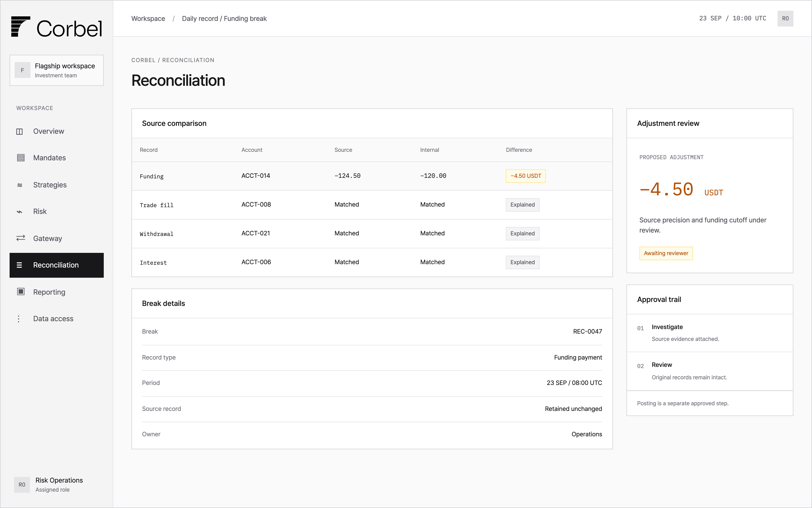Click account ACCT-014

pyautogui.click(x=256, y=176)
